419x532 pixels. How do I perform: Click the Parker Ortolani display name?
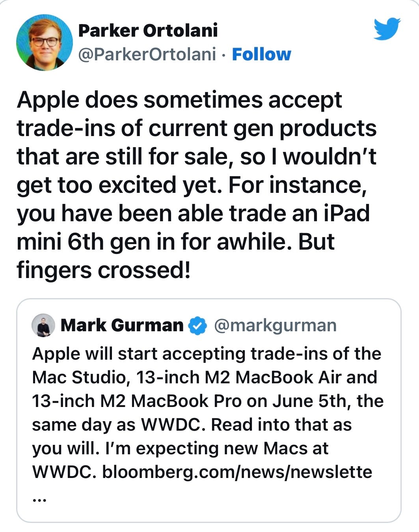pos(148,30)
